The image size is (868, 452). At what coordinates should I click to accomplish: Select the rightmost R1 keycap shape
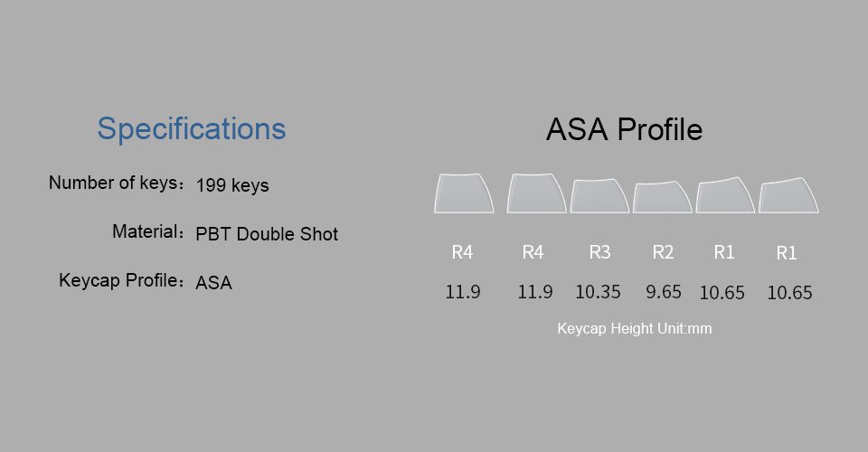point(788,196)
